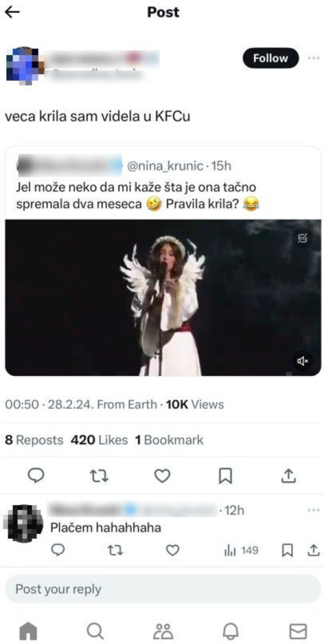Go back using the top arrow
Screen dimensions: 324x644
pyautogui.click(x=12, y=12)
